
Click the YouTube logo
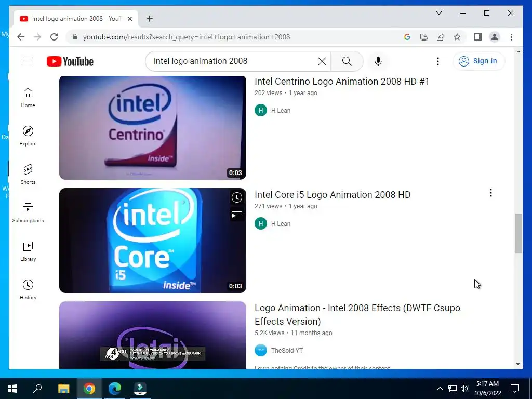[x=70, y=61]
